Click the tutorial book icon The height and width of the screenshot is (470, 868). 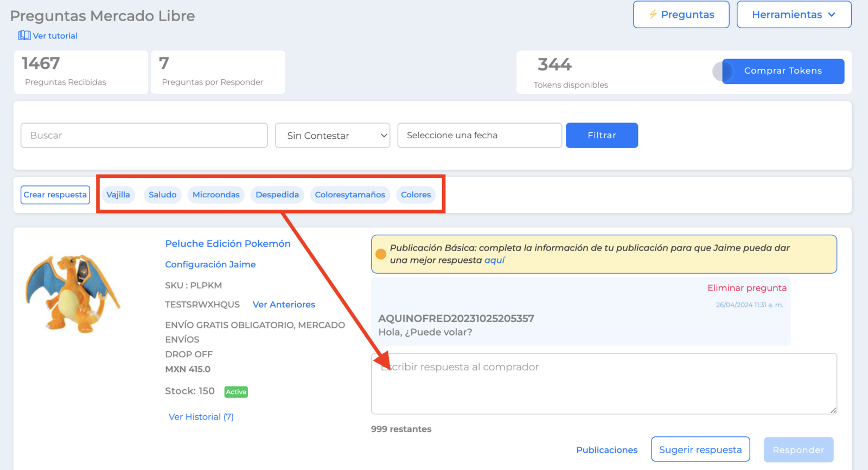pyautogui.click(x=24, y=35)
